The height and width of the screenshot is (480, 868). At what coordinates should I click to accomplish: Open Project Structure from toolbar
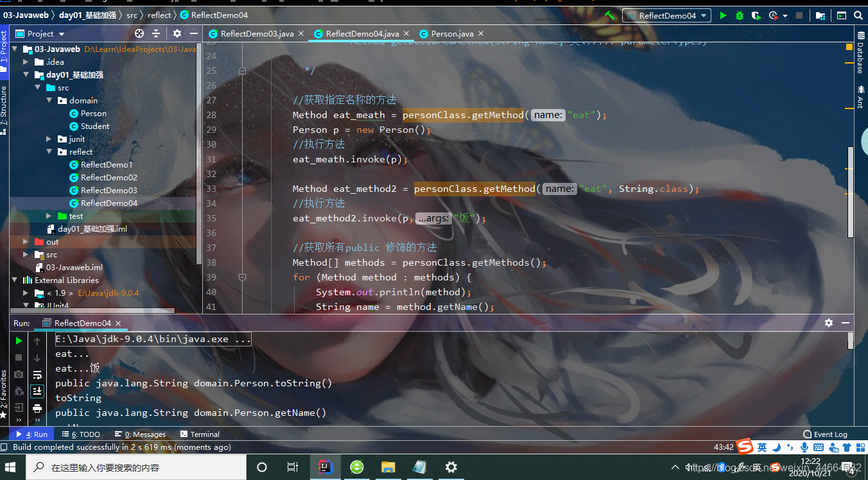click(x=820, y=15)
